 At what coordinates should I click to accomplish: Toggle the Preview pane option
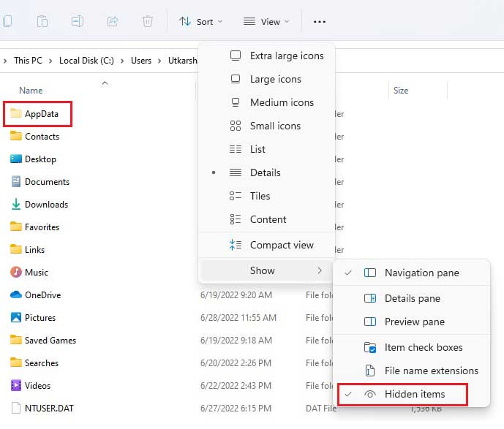point(411,322)
